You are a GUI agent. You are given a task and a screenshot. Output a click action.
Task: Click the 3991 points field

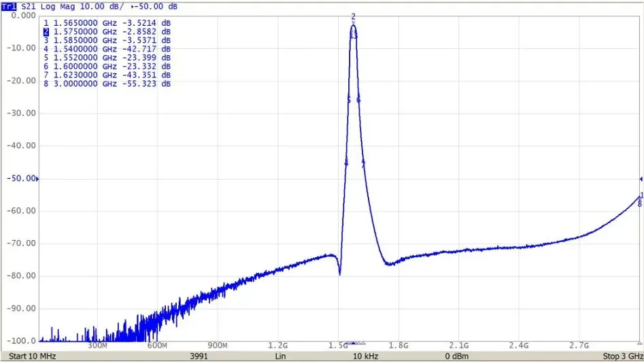(199, 357)
